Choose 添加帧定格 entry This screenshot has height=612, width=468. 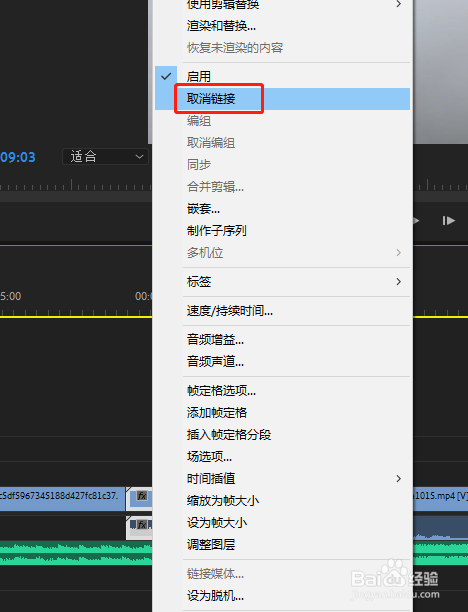coord(283,413)
